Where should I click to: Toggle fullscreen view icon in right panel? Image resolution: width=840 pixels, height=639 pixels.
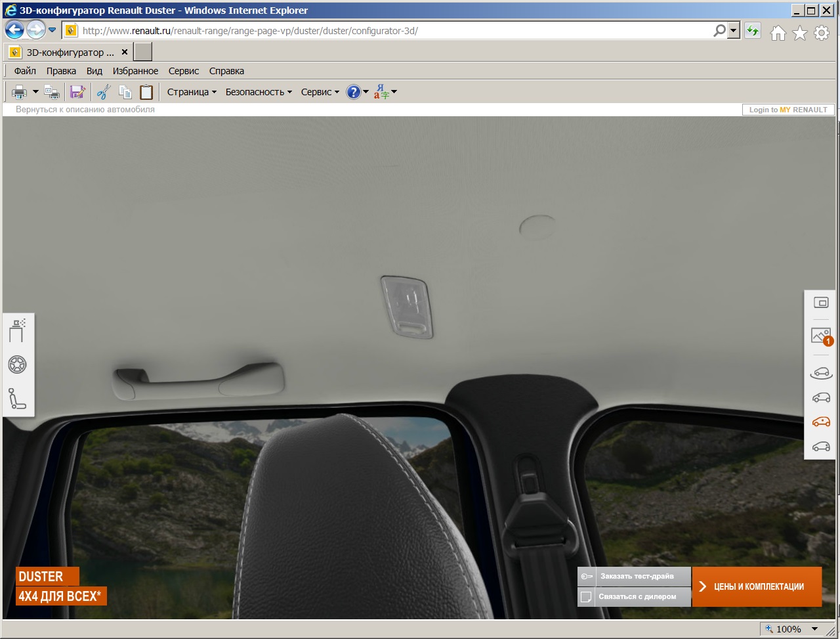821,303
